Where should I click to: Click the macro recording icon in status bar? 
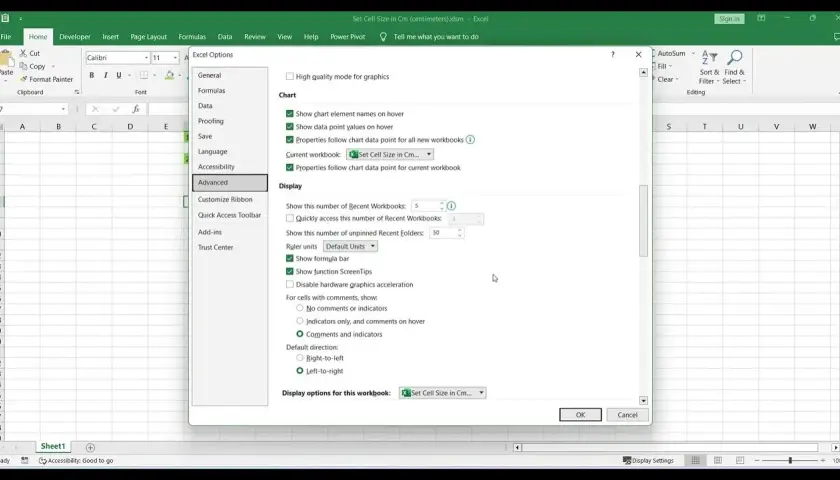point(25,460)
